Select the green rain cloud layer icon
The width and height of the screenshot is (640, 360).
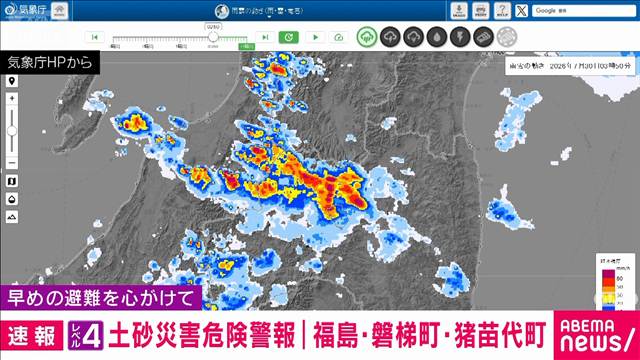click(367, 37)
